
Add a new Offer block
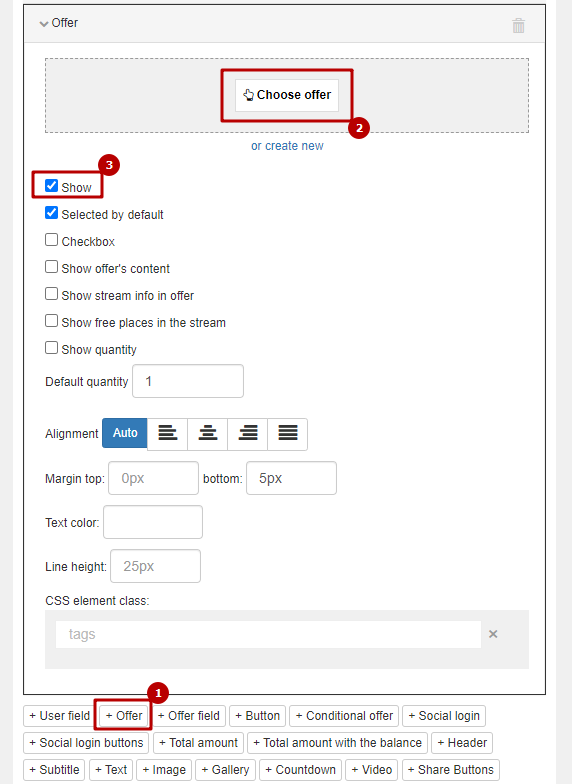pyautogui.click(x=124, y=716)
